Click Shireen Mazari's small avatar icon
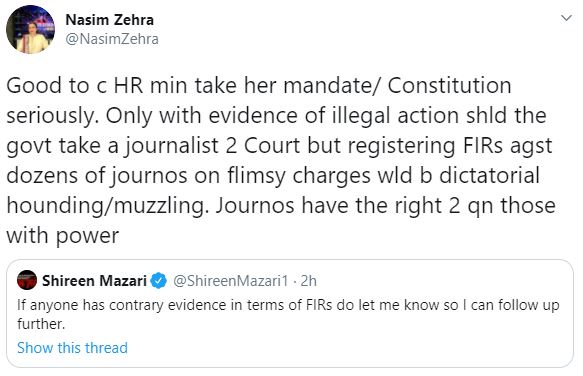The height and width of the screenshot is (376, 583). (x=27, y=280)
